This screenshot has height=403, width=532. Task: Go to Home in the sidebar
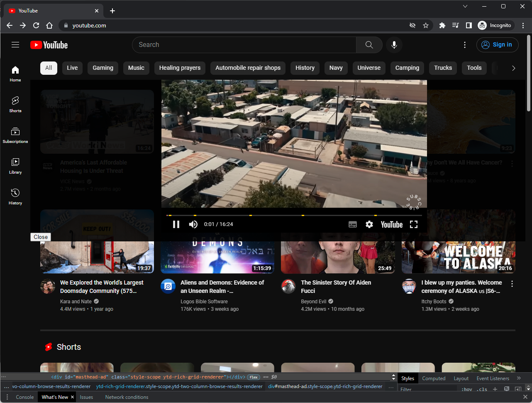15,74
